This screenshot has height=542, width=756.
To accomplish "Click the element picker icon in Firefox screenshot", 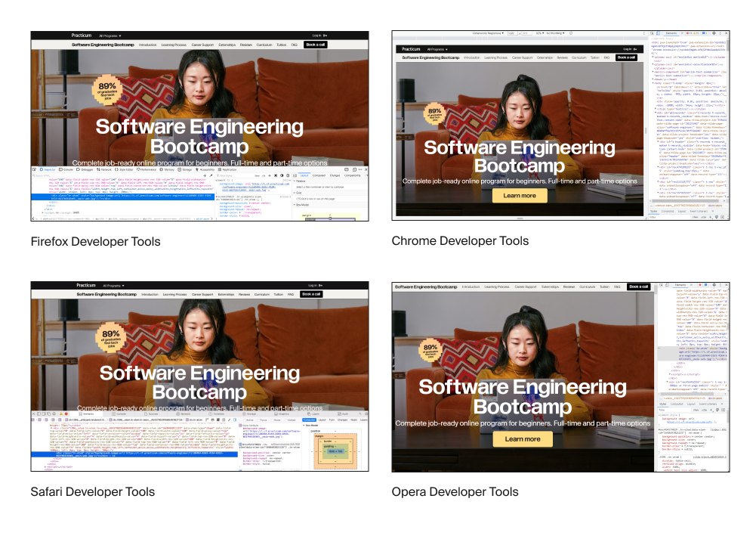I will point(34,169).
